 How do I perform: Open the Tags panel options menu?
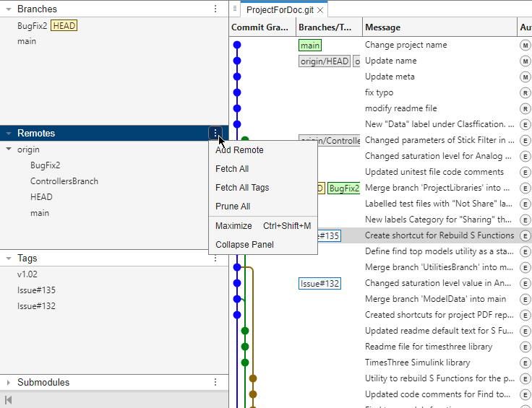point(215,258)
